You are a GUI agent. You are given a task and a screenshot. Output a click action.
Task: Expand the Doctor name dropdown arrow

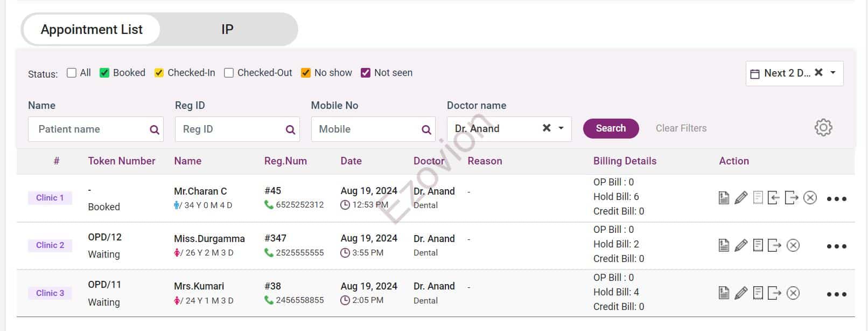point(561,128)
